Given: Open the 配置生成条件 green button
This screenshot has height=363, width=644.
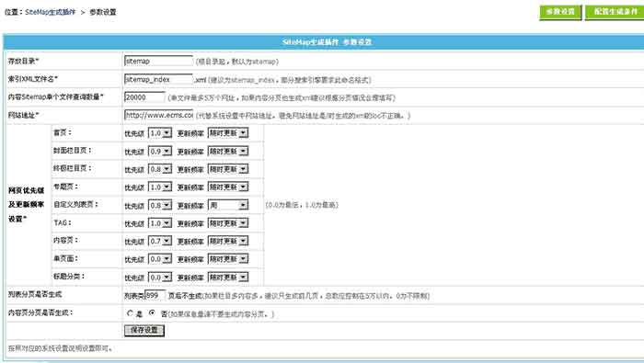Looking at the screenshot, I should tap(615, 12).
